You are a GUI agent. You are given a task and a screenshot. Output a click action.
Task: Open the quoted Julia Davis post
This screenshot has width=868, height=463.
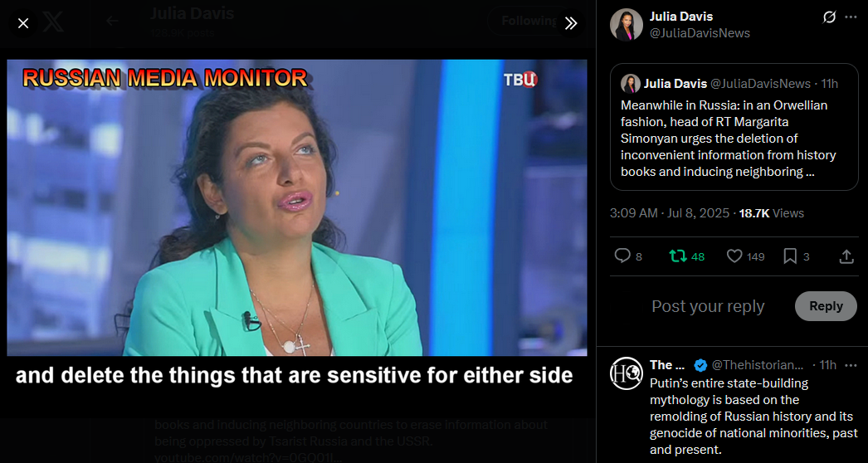click(x=734, y=127)
